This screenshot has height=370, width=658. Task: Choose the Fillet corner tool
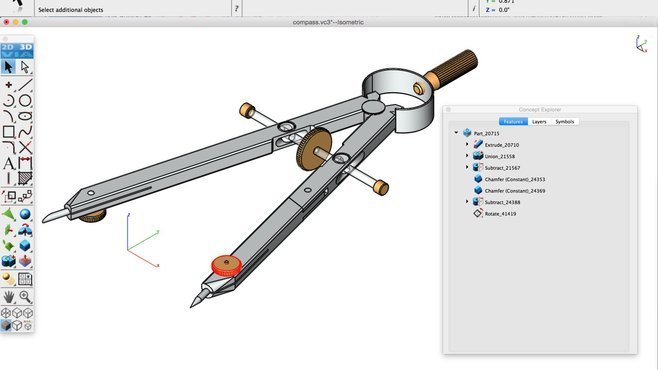click(8, 147)
